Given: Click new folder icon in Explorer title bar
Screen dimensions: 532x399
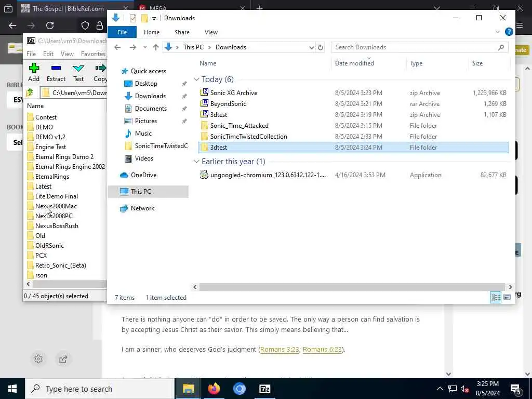Looking at the screenshot, I should click(x=144, y=18).
